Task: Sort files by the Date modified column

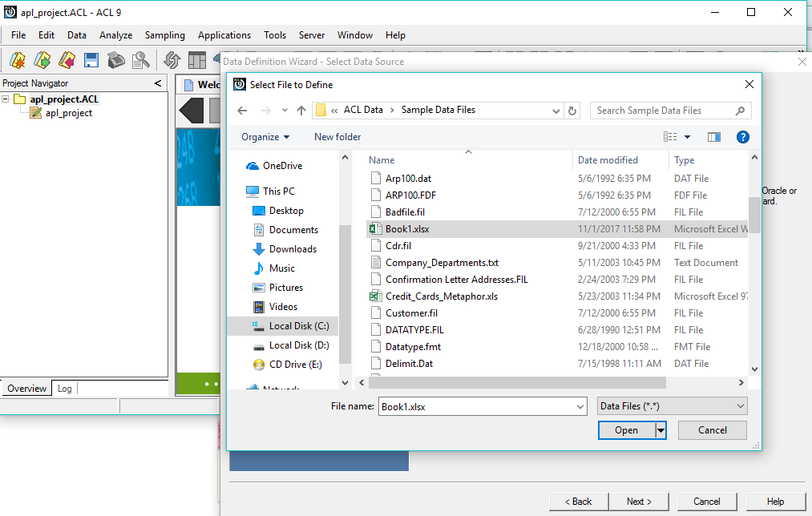Action: 620,160
